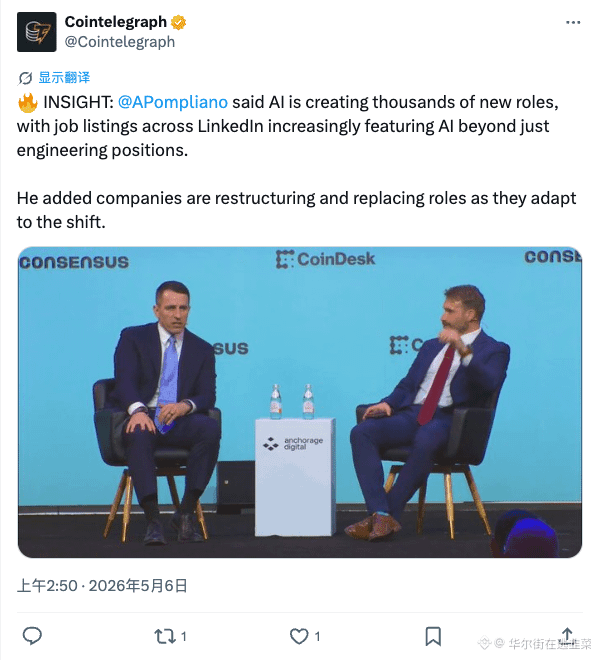Click the anchorage digital podium in video
Screen dimensions: 599x660
295,477
